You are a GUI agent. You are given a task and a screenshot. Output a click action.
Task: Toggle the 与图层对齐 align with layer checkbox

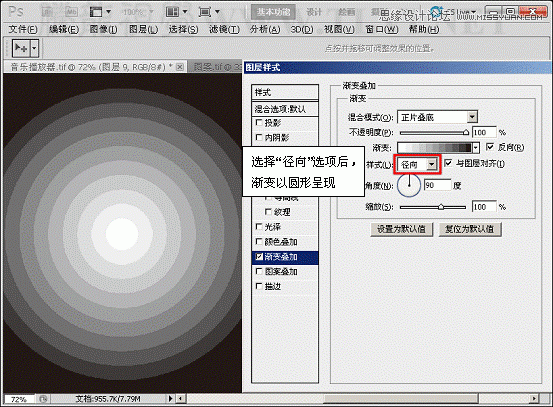[x=448, y=163]
